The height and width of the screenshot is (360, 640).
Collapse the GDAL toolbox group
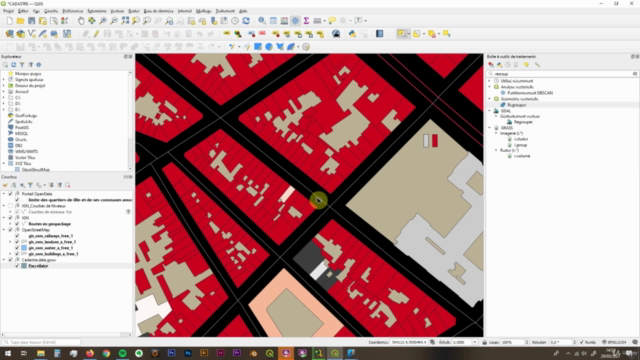click(x=490, y=111)
